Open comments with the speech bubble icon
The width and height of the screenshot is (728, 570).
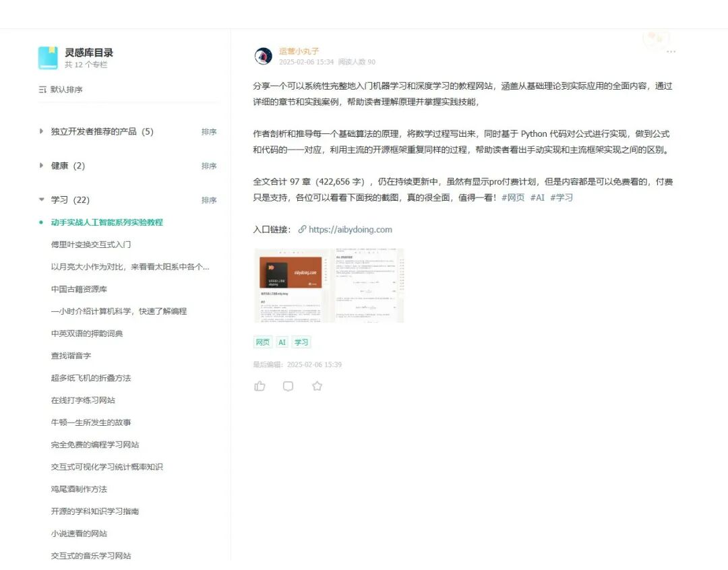[x=288, y=386]
